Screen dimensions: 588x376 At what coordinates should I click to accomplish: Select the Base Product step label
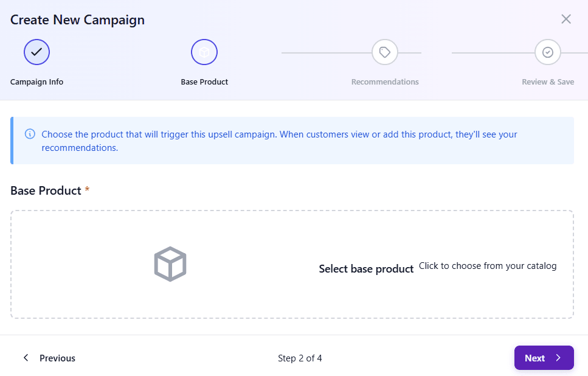point(204,82)
